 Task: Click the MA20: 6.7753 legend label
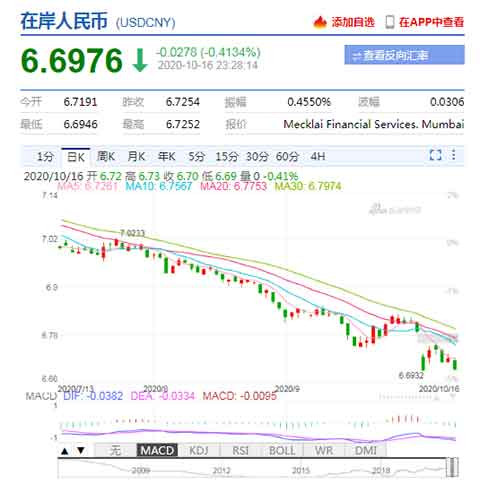(x=233, y=186)
